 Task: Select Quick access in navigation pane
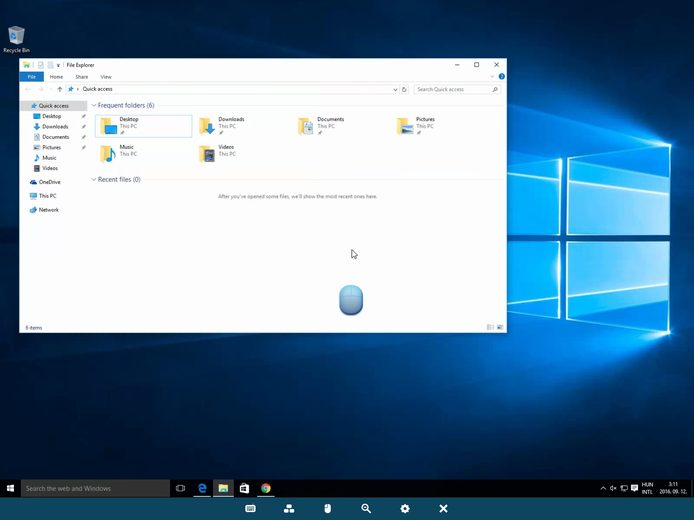coord(54,106)
